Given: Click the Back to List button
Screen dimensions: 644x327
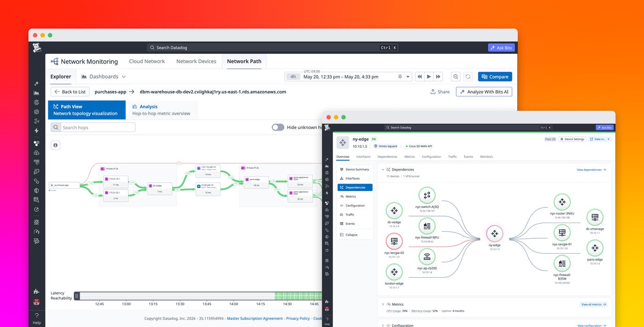Looking at the screenshot, I should [70, 92].
